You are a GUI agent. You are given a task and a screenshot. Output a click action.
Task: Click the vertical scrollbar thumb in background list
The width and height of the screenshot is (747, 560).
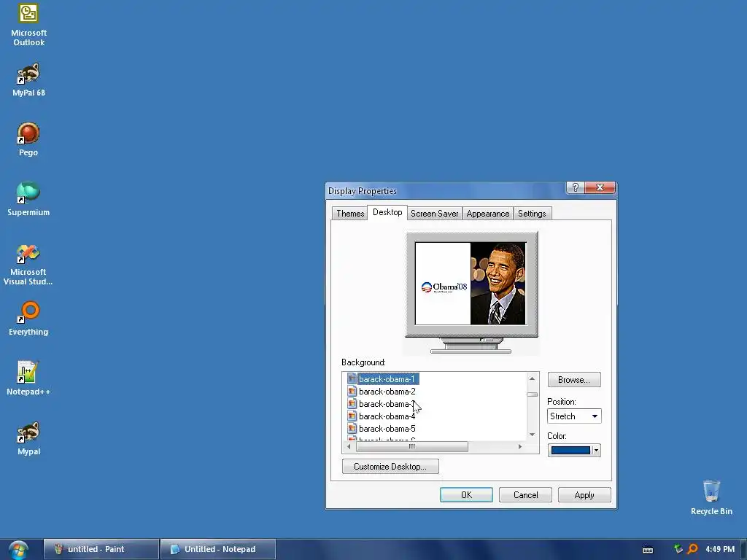532,394
